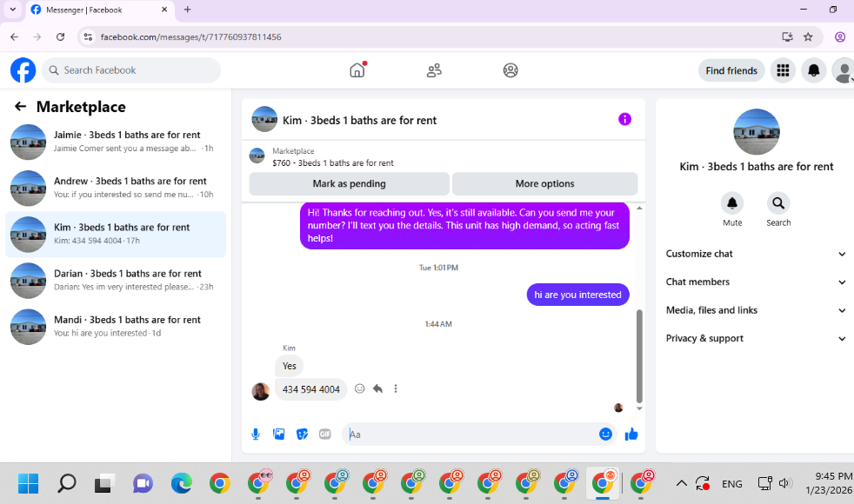Open the Friends icon in top navigation
This screenshot has width=854, height=504.
(x=434, y=70)
